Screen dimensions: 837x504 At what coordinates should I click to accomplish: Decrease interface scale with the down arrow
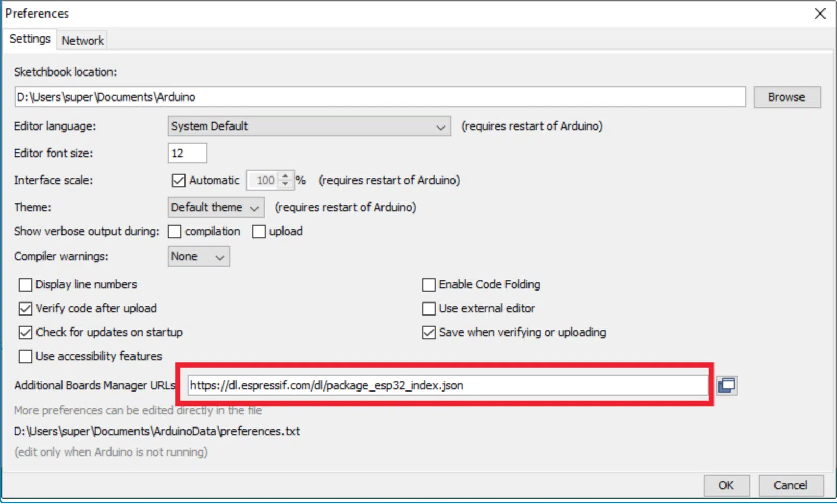tap(285, 184)
